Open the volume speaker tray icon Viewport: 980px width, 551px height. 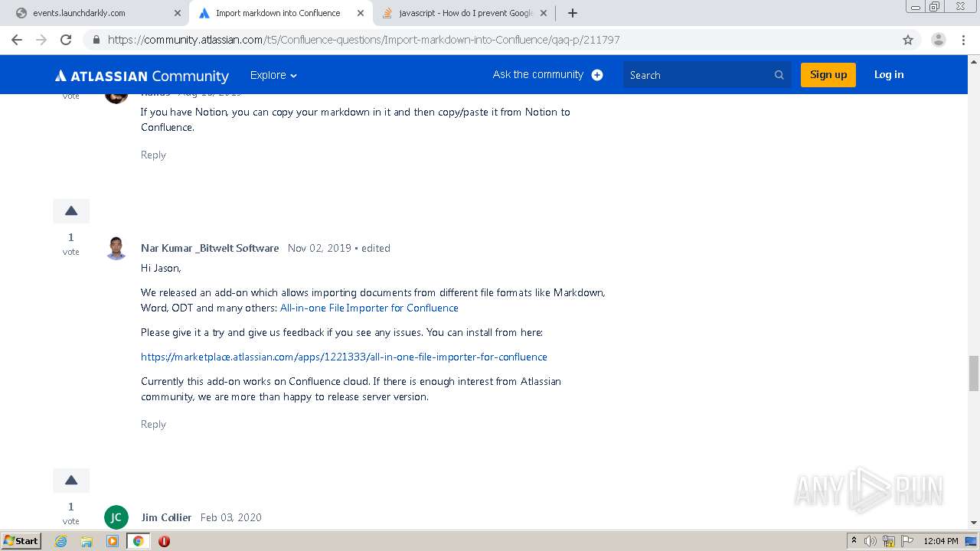871,541
